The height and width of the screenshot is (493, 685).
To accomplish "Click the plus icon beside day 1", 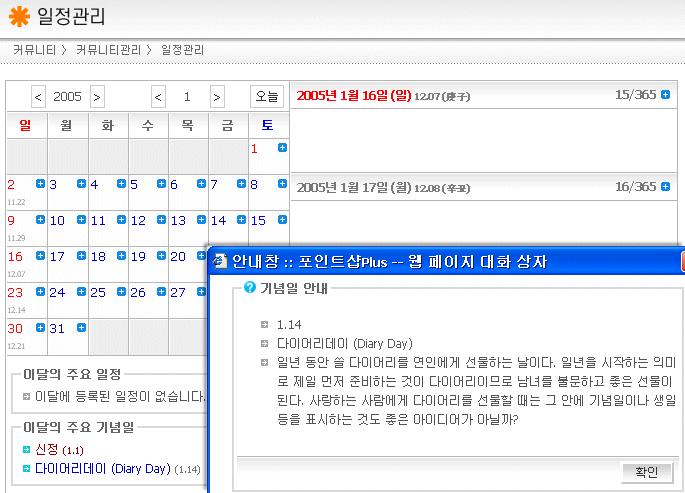I will coord(282,148).
